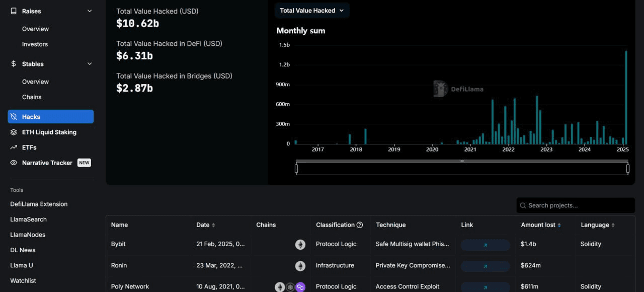Click the Narrative Tracker eye icon

pos(14,163)
